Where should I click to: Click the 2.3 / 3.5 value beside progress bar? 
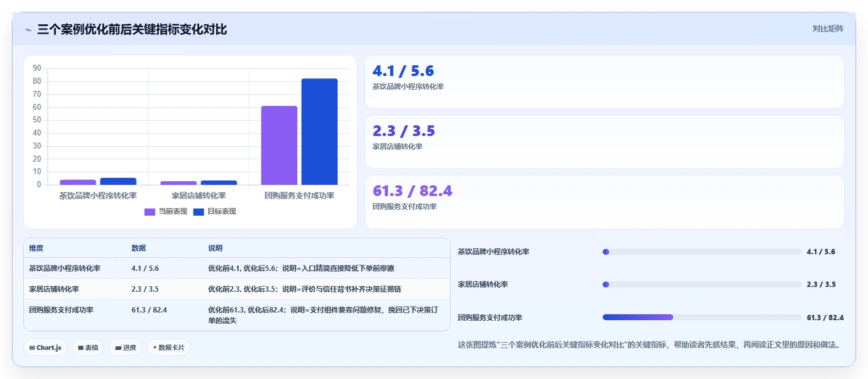821,285
